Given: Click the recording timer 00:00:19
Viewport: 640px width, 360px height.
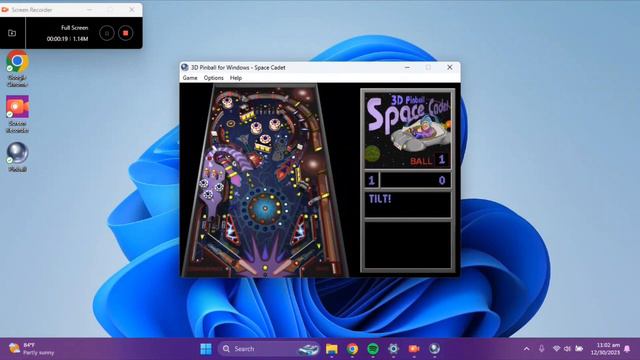Looking at the screenshot, I should pyautogui.click(x=57, y=39).
